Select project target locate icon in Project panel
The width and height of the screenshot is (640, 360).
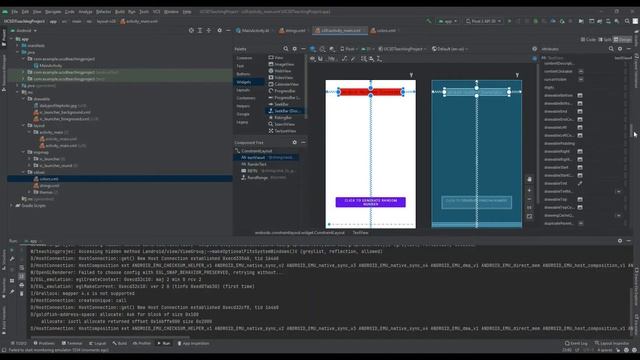pos(191,31)
